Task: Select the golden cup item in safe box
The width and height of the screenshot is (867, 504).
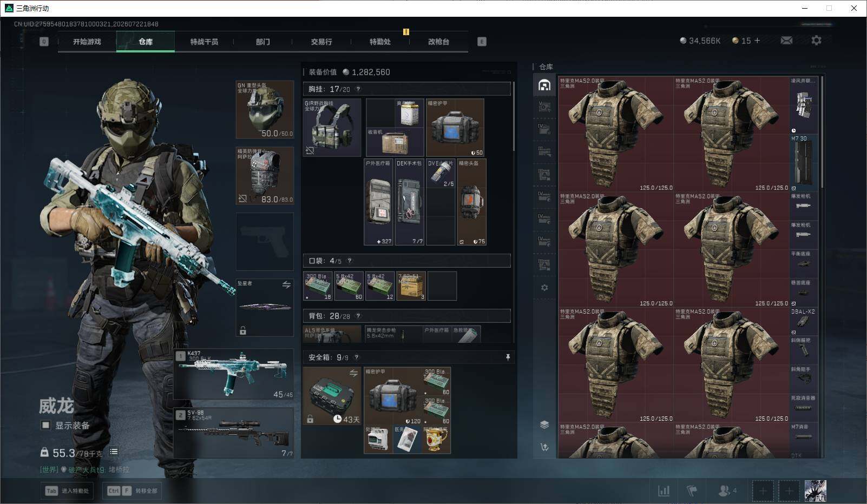Action: coord(436,440)
